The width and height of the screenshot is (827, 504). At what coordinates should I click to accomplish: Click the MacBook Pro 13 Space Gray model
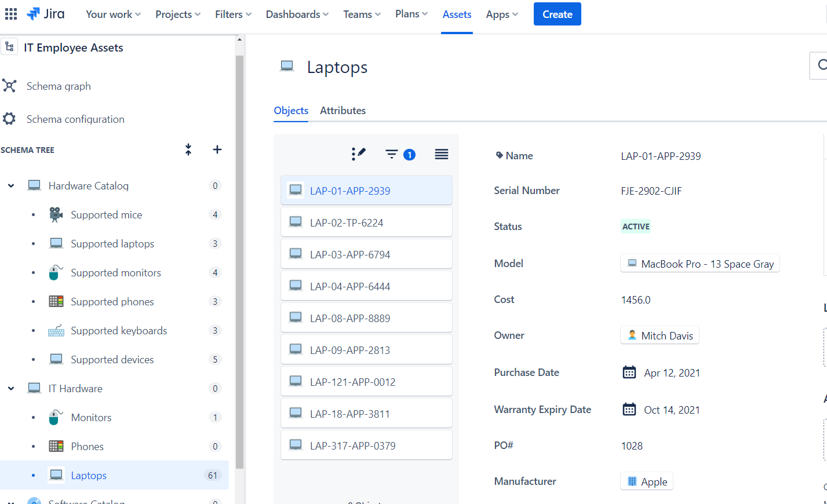coord(700,264)
